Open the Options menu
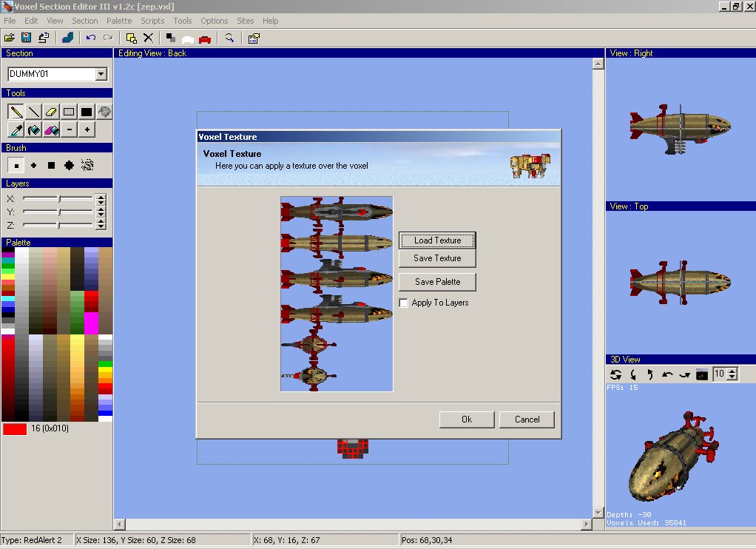756x549 pixels. (214, 21)
